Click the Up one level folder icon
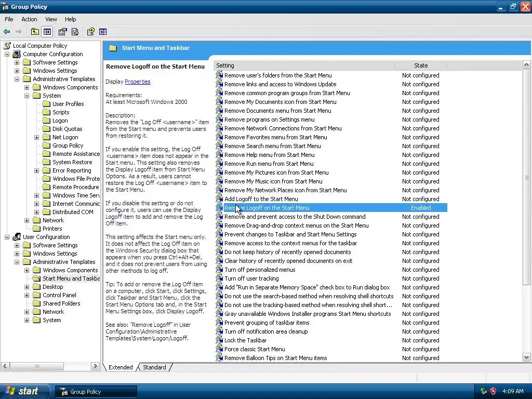The image size is (532, 399). [x=35, y=32]
